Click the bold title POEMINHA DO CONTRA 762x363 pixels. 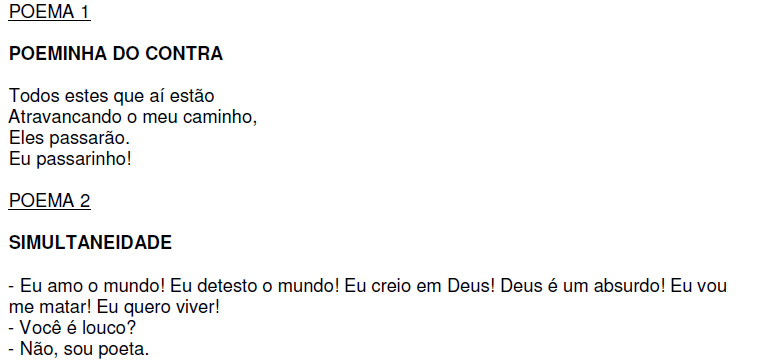(116, 53)
